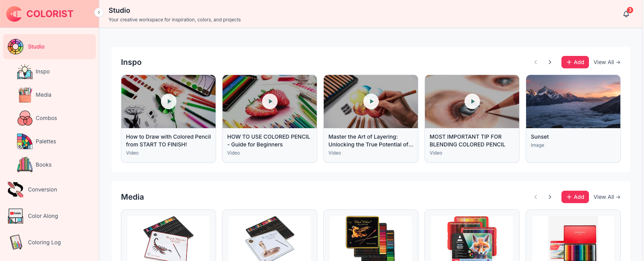Add a new Media item
This screenshot has width=644, height=261.
(575, 197)
